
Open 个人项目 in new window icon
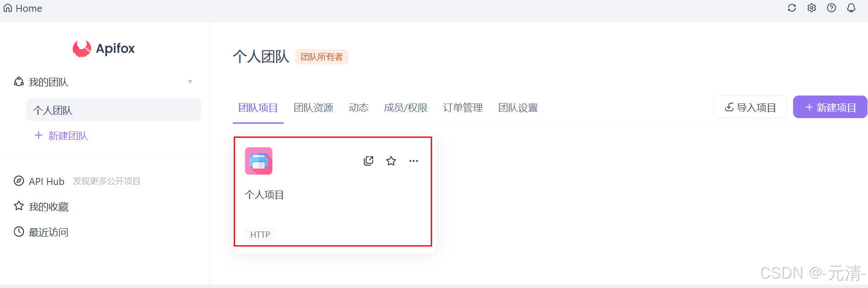point(368,161)
